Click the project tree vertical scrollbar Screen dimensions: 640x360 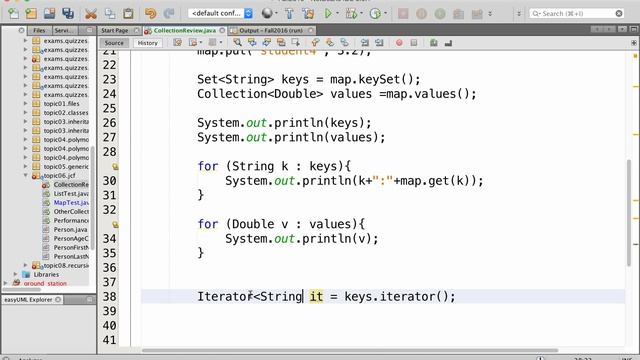[x=93, y=198]
